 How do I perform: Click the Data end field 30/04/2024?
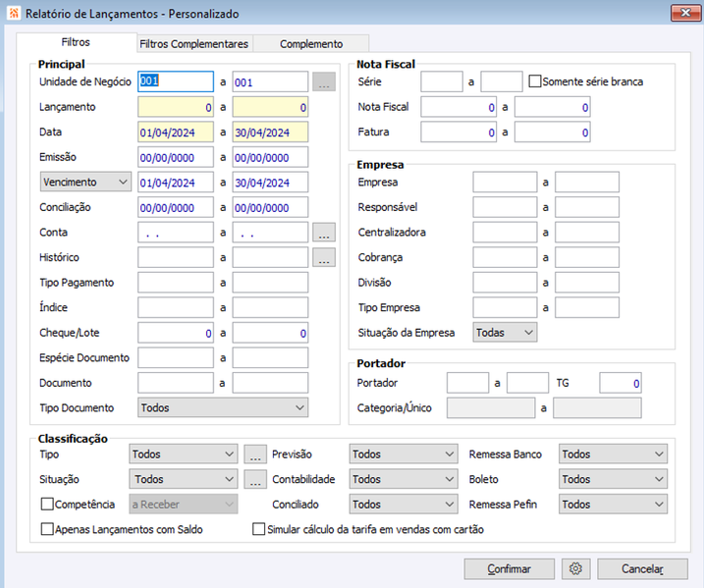(x=270, y=133)
